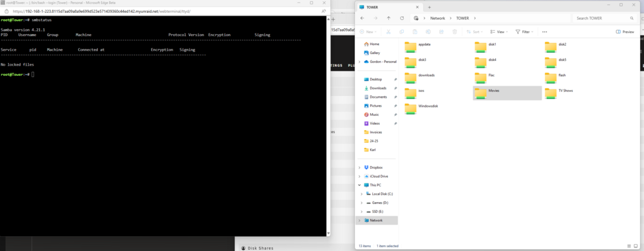Expand the Games (D:) drive node
This screenshot has width=644, height=251.
pos(361,203)
